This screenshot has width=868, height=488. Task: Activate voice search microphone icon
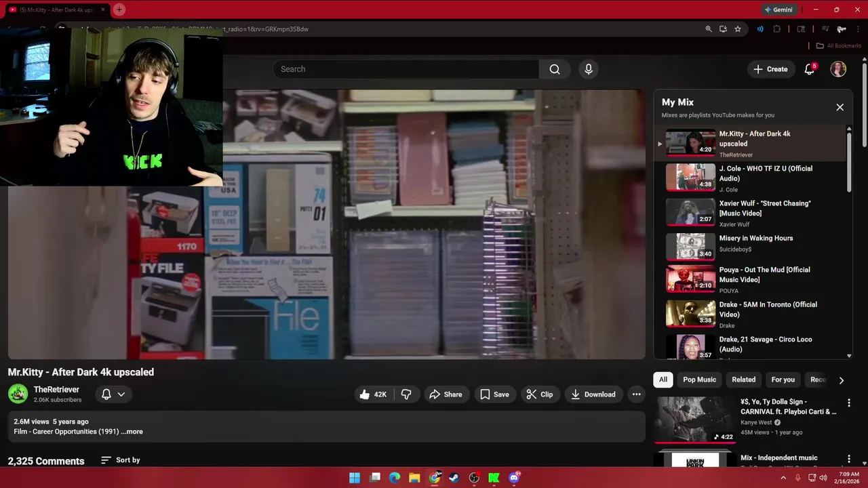pos(589,69)
